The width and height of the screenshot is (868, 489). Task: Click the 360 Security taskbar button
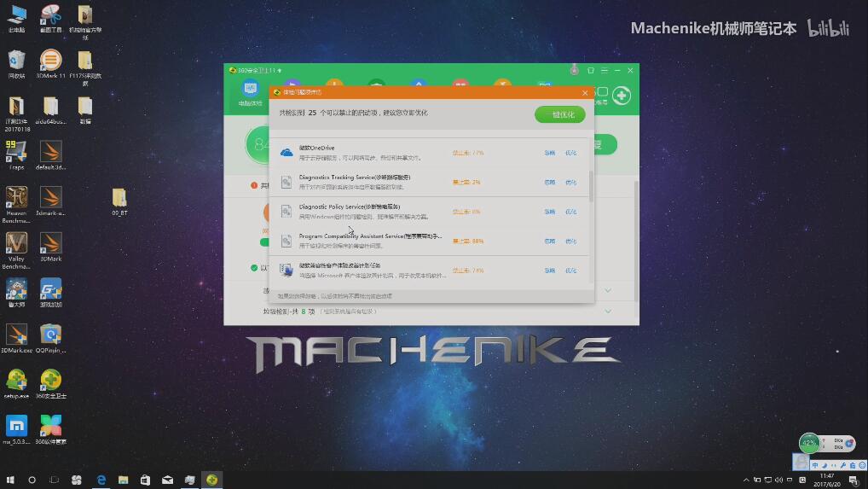[x=211, y=480]
